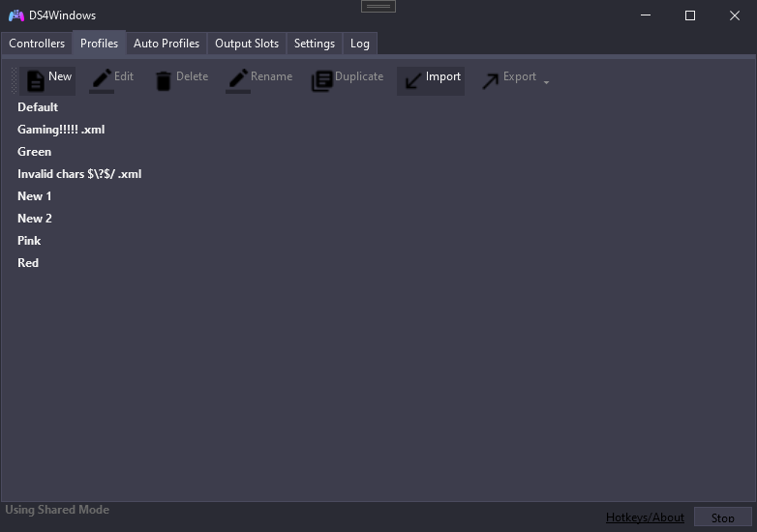
Task: Select the Gaming!!!!! .xml profile
Action: (61, 130)
